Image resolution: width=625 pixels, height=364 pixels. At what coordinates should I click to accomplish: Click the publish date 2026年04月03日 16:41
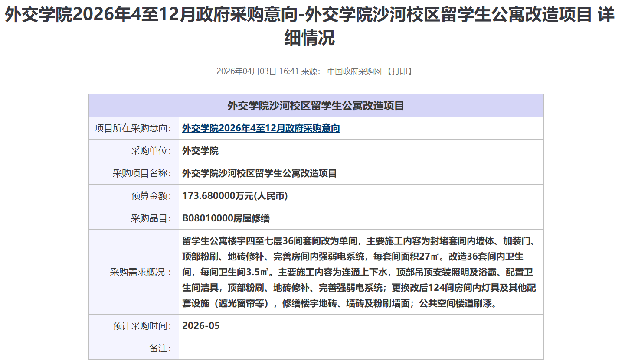pos(258,71)
